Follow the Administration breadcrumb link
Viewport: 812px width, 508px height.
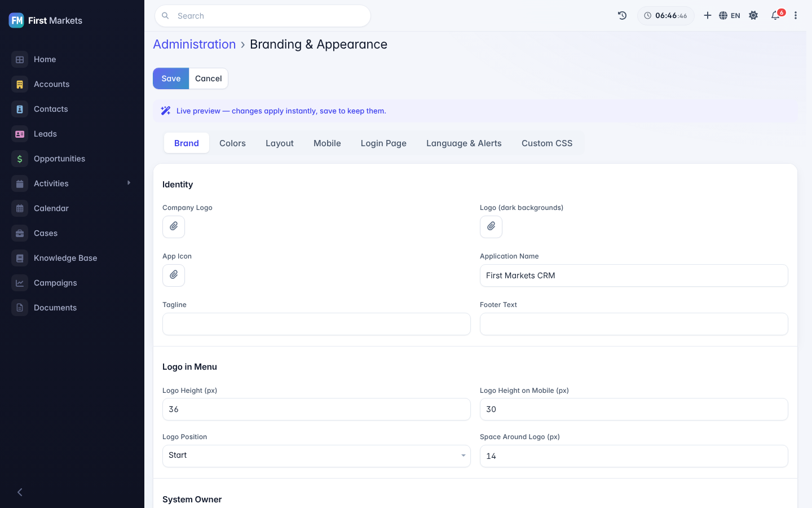pyautogui.click(x=195, y=44)
